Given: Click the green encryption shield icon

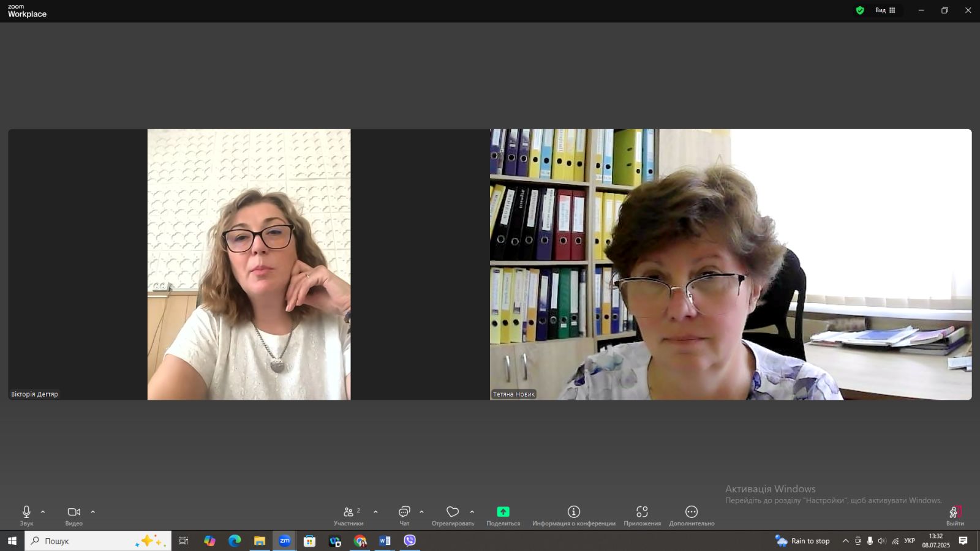Looking at the screenshot, I should click(x=860, y=10).
